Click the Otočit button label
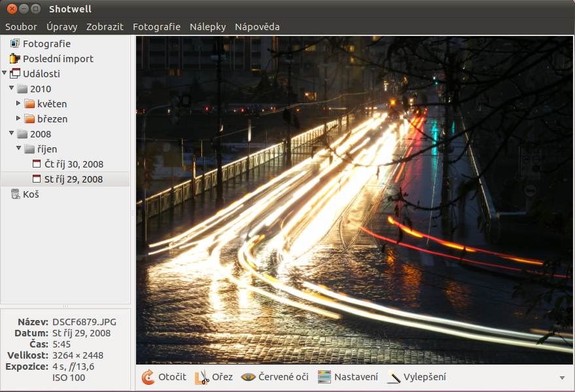575x392 pixels. 172,377
